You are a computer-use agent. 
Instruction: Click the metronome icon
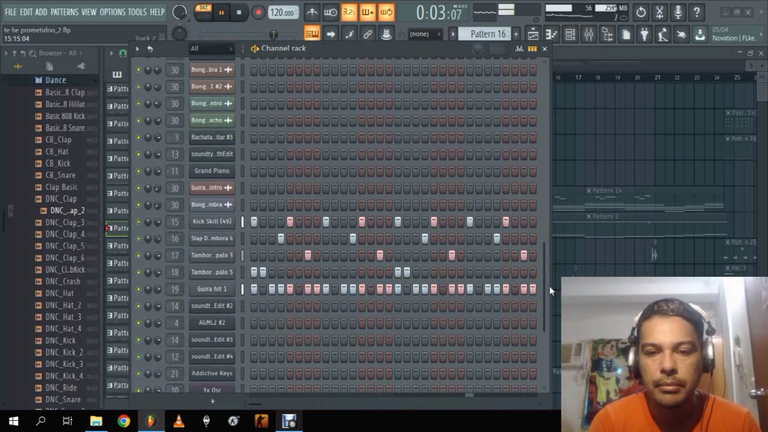tap(312, 12)
